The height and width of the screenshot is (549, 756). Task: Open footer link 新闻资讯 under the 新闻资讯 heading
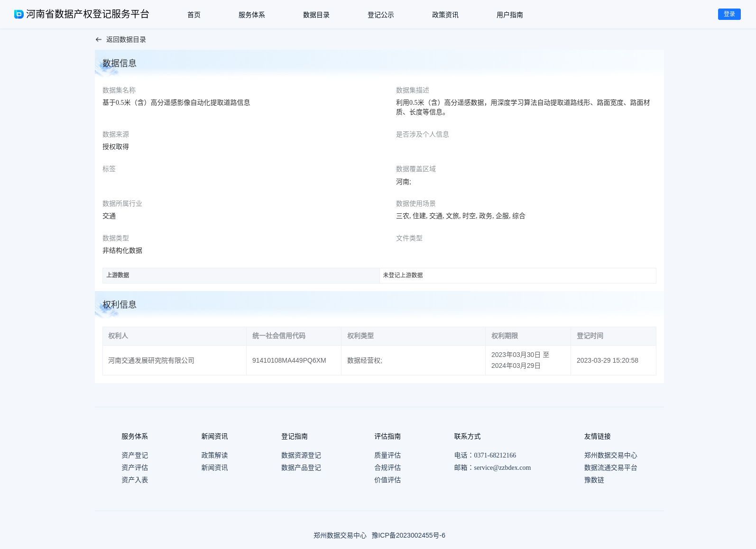(214, 467)
